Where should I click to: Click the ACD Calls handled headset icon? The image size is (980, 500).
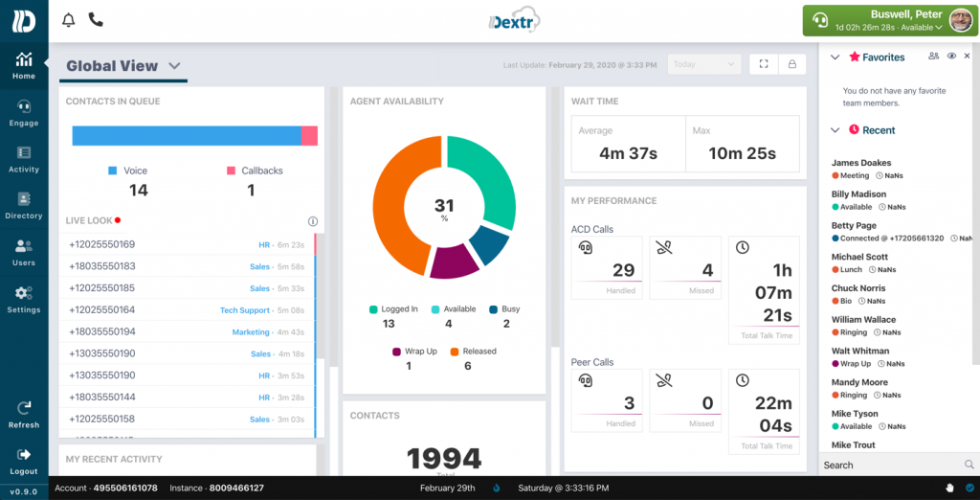pos(585,247)
